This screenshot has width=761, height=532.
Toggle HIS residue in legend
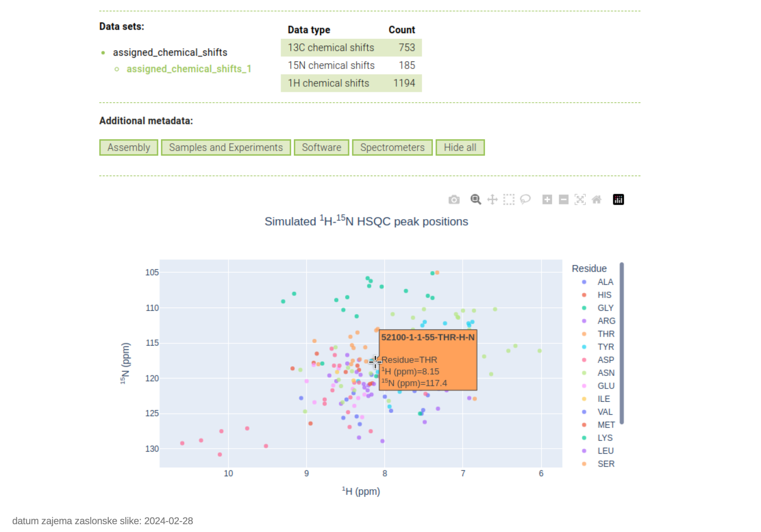click(x=598, y=295)
